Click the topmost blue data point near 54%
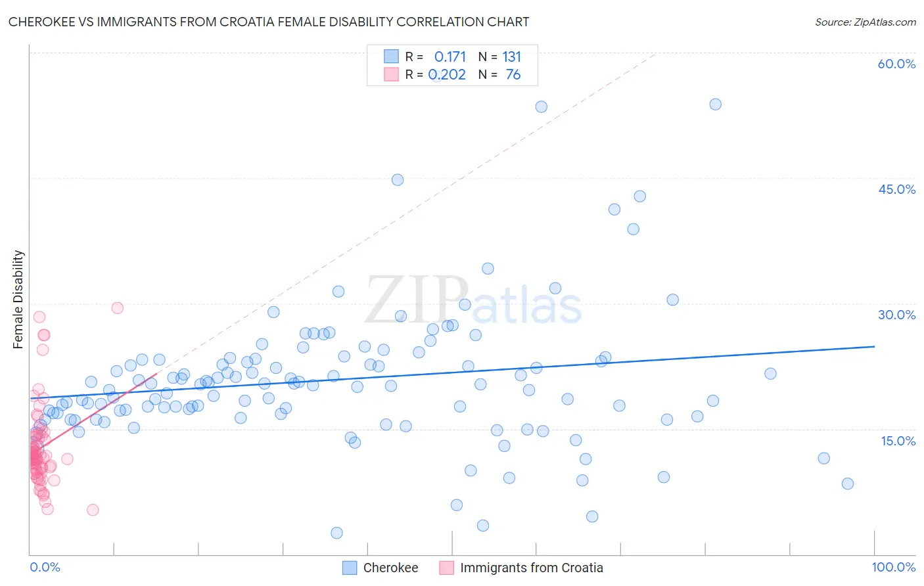Viewport: 924px width, 586px height. (716, 104)
